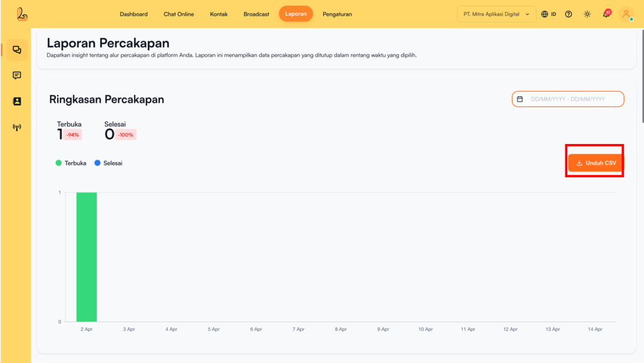Click the page vertical scrollbar
This screenshot has width=644, height=363.
coord(641,75)
